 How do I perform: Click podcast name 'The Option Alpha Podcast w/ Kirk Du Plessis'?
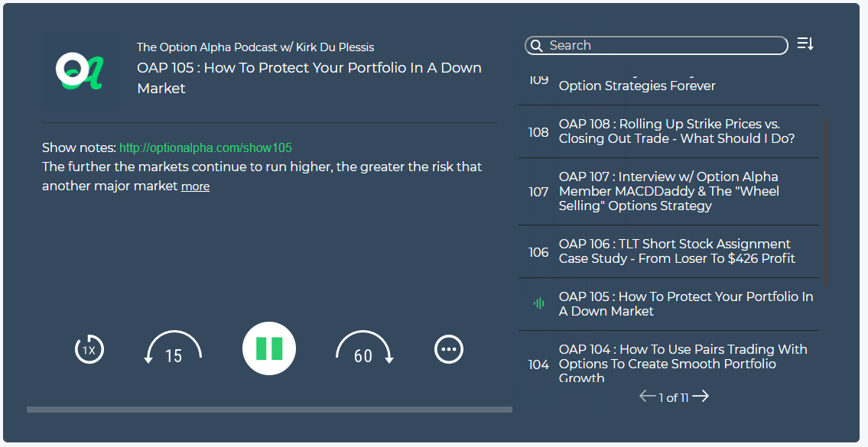pos(255,47)
